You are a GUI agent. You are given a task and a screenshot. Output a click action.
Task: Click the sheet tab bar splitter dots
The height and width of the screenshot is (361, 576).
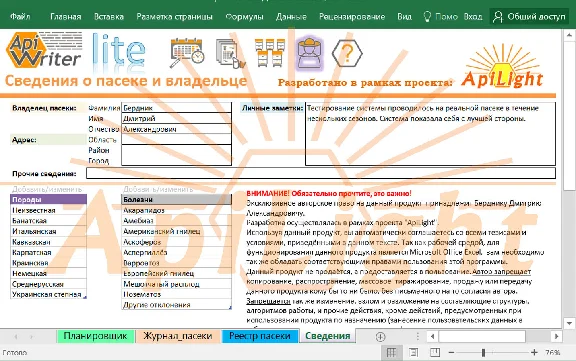[418, 336]
